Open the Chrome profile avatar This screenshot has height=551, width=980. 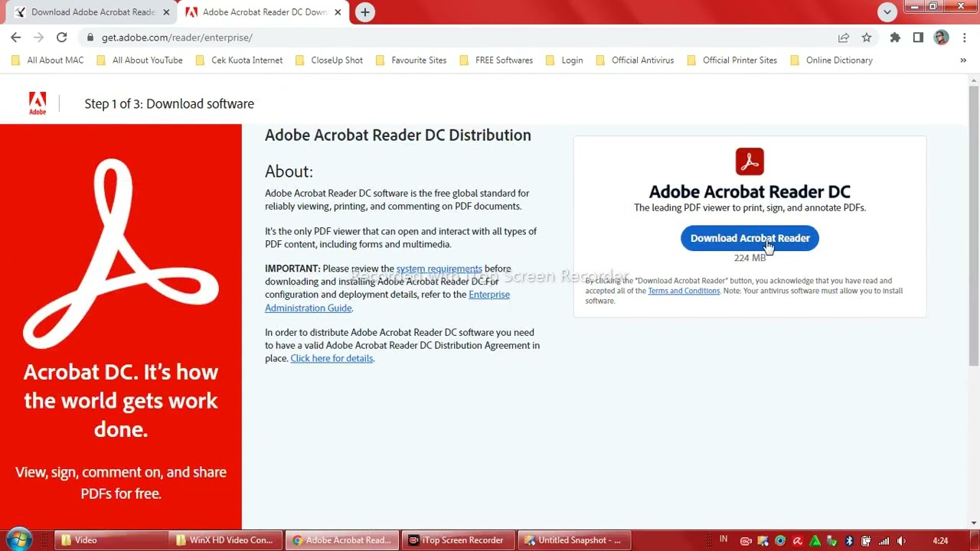942,37
